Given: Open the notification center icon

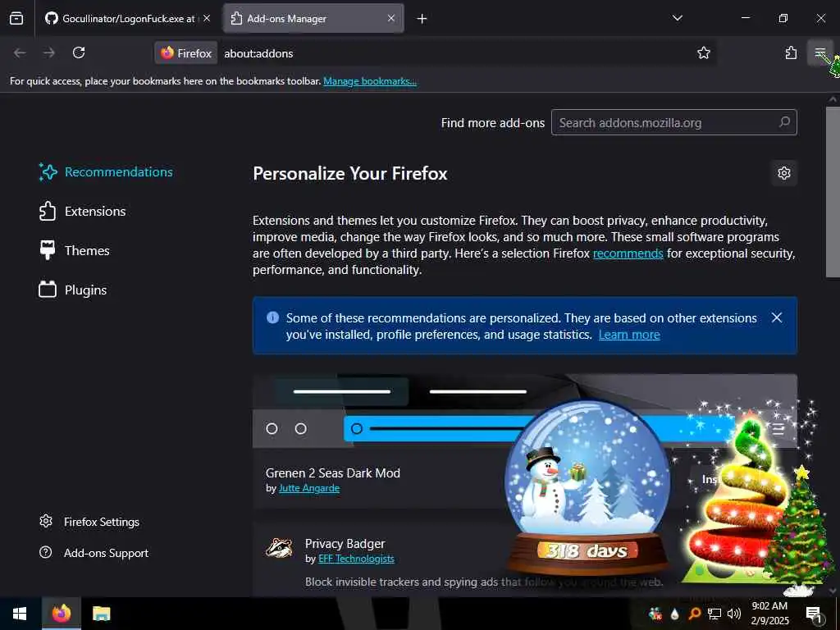Looking at the screenshot, I should pos(814,614).
